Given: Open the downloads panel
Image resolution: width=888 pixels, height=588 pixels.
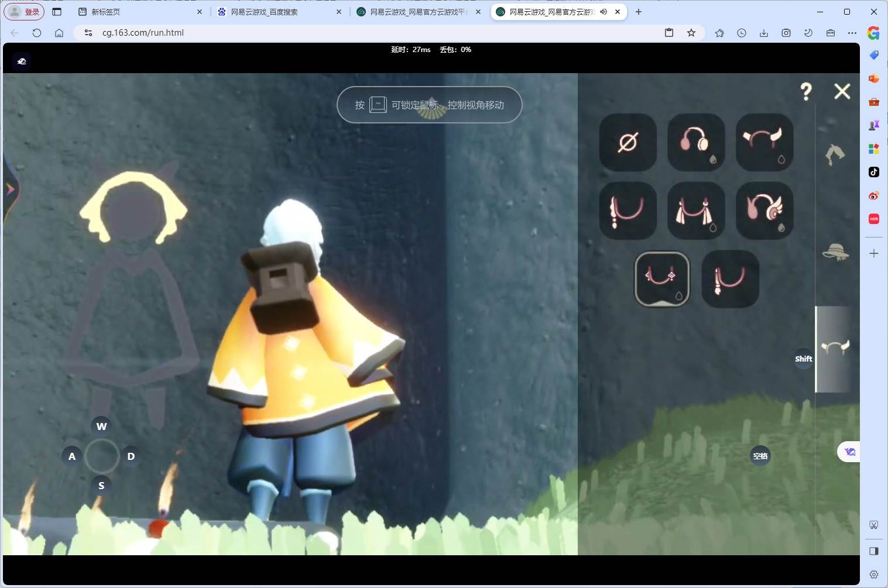Looking at the screenshot, I should click(764, 33).
